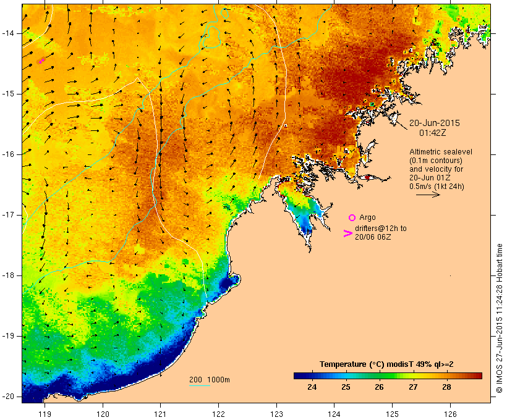507x420 pixels.
Task: Click the magenta drifter arrow legend symbol
Action: coord(347,233)
